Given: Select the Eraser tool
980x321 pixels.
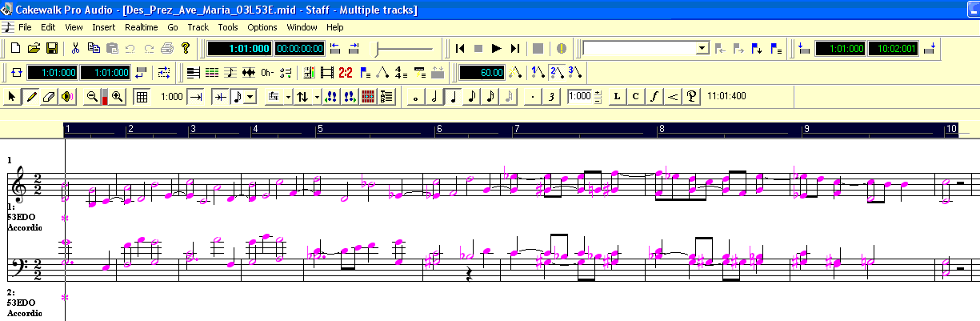Looking at the screenshot, I should pos(48,97).
